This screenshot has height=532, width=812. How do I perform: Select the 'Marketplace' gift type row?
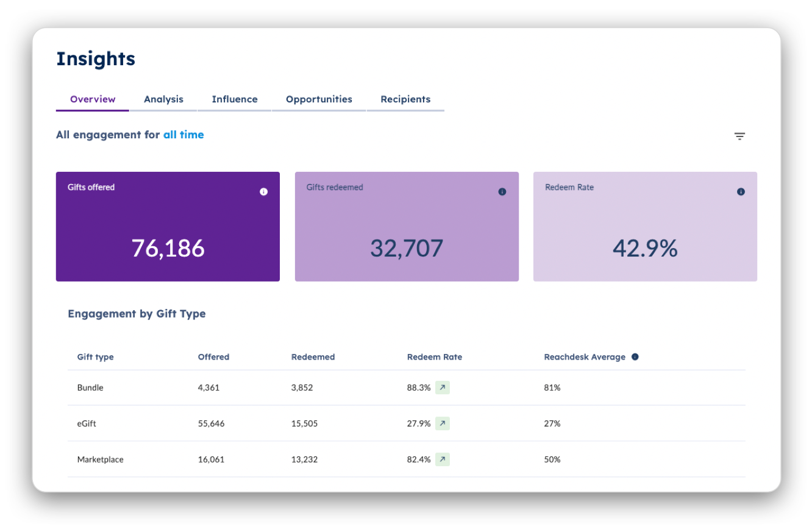(x=407, y=459)
